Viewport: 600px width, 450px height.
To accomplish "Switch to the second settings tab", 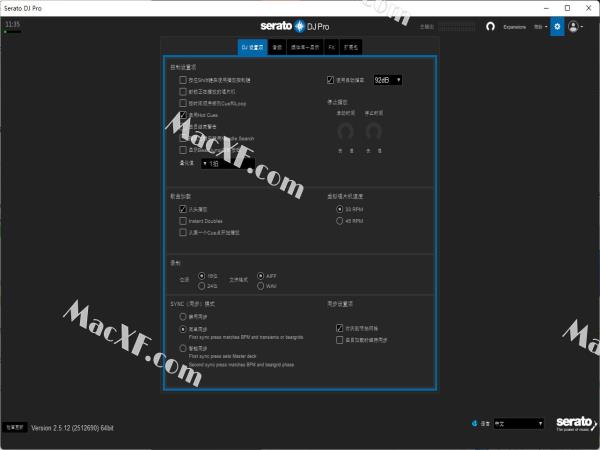I will click(277, 47).
